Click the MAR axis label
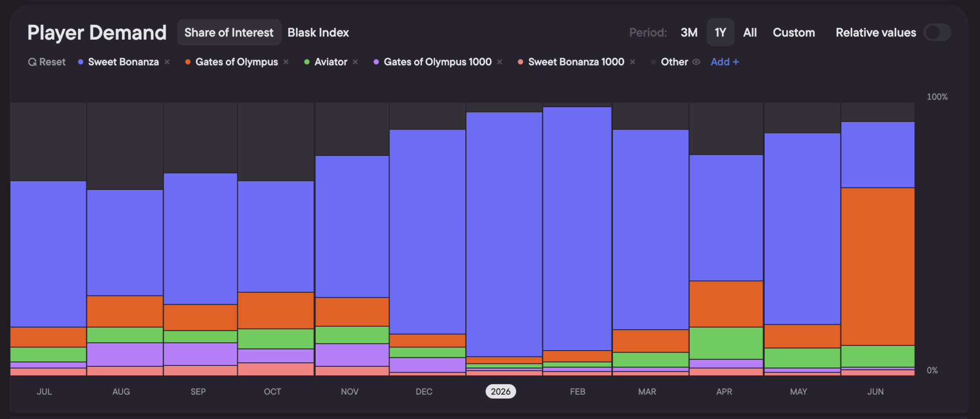Screen dimensions: 980x419 click(647, 391)
